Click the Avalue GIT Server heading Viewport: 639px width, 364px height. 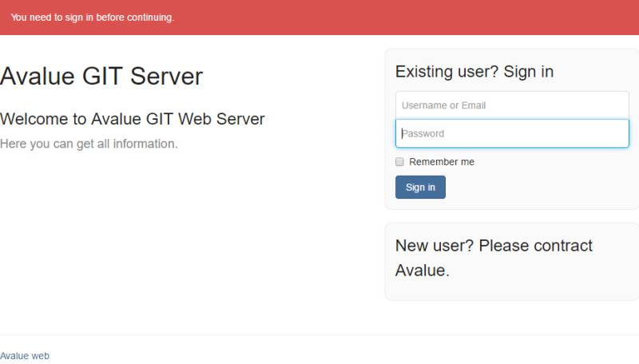point(101,76)
